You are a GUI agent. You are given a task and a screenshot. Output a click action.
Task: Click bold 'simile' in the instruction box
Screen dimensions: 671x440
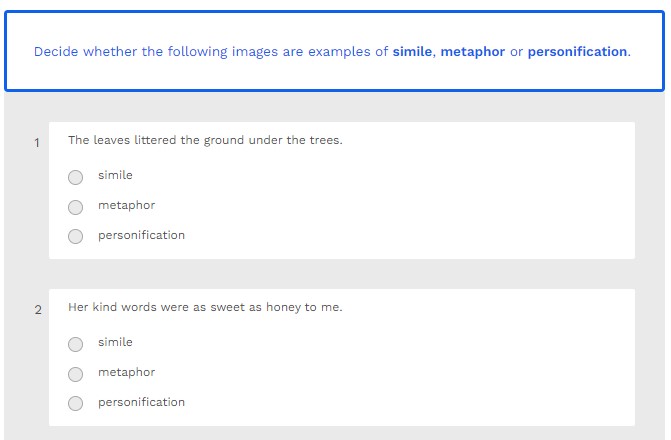(x=412, y=51)
